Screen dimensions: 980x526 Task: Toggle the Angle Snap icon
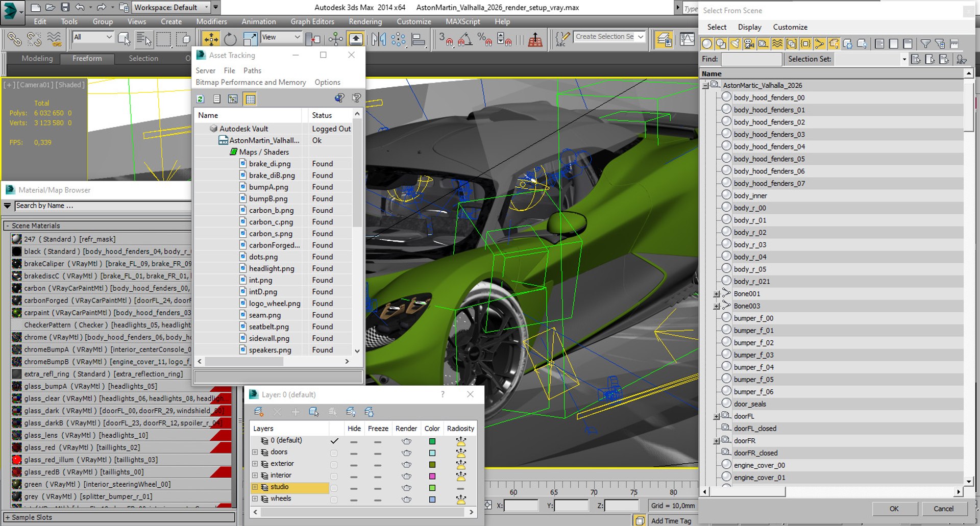[465, 39]
